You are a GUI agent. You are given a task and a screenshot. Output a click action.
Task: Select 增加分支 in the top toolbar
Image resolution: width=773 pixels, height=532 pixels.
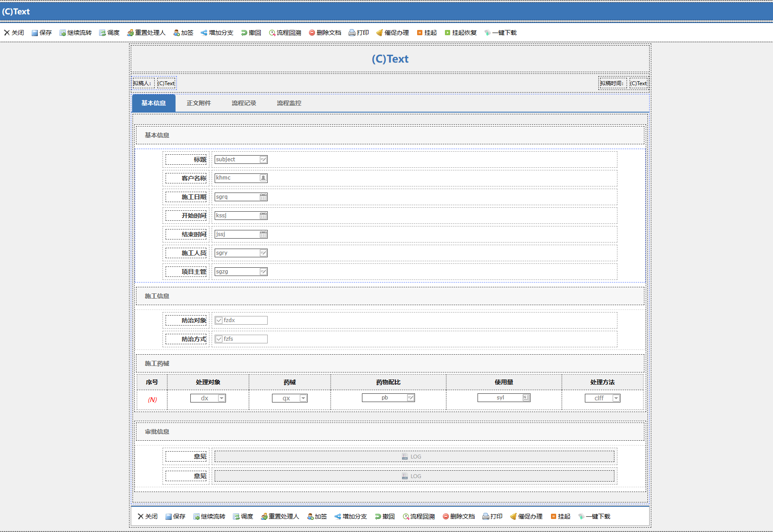pyautogui.click(x=217, y=33)
